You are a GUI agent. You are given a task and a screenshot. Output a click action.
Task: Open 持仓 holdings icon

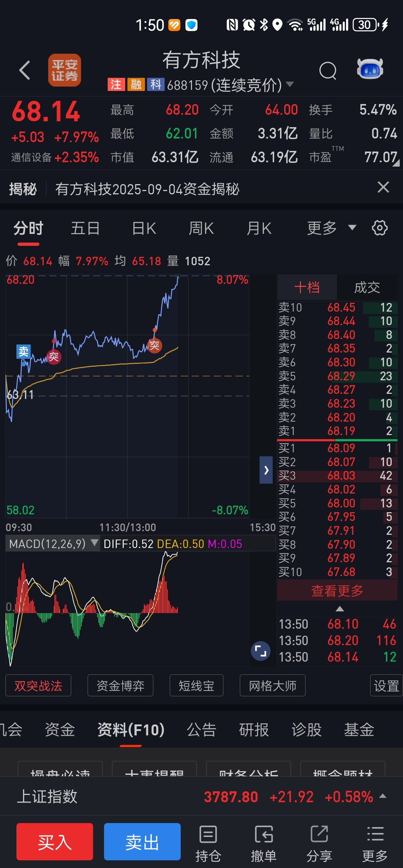[x=208, y=843]
